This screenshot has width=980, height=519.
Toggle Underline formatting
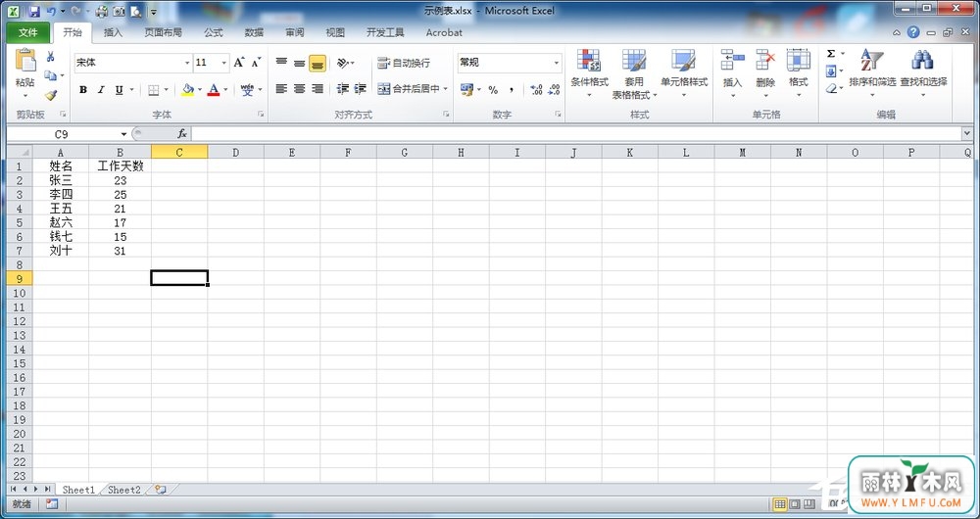pos(119,90)
